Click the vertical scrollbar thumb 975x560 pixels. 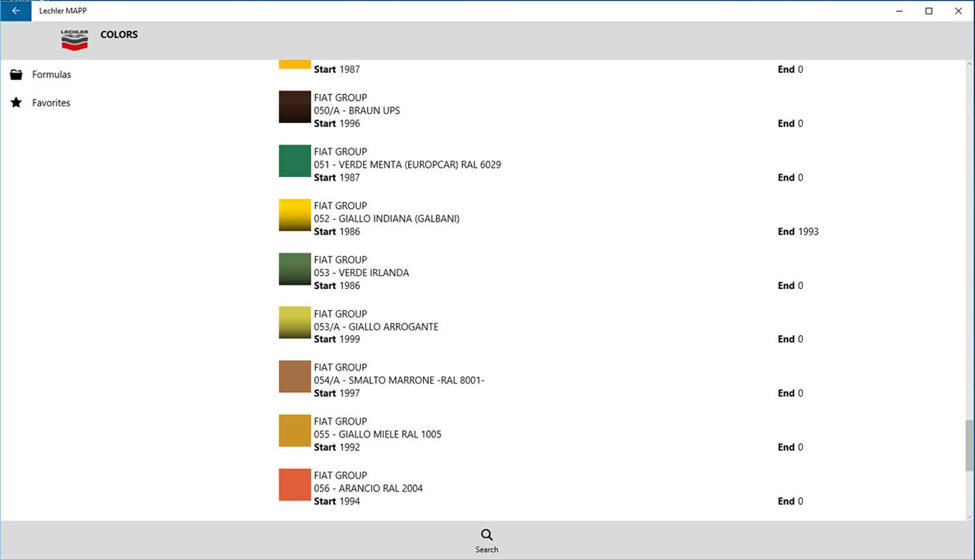tap(969, 445)
